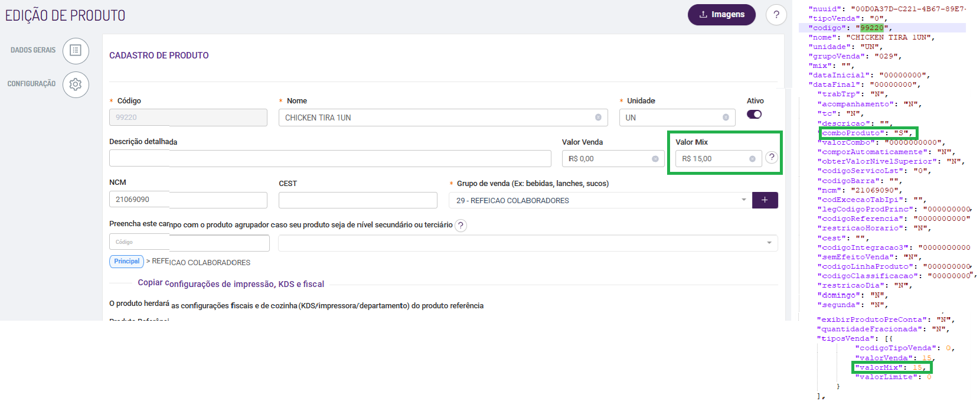This screenshot has height=401, width=980.
Task: Clear the Valor Venda field via X icon
Action: (x=655, y=159)
